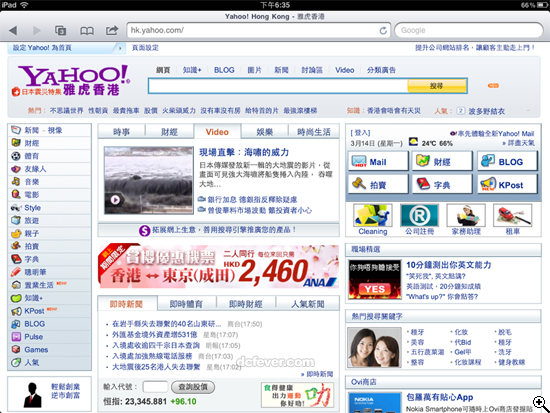The image size is (550, 413).
Task: Click the sidebar 拍賣 icon
Action: click(x=16, y=246)
